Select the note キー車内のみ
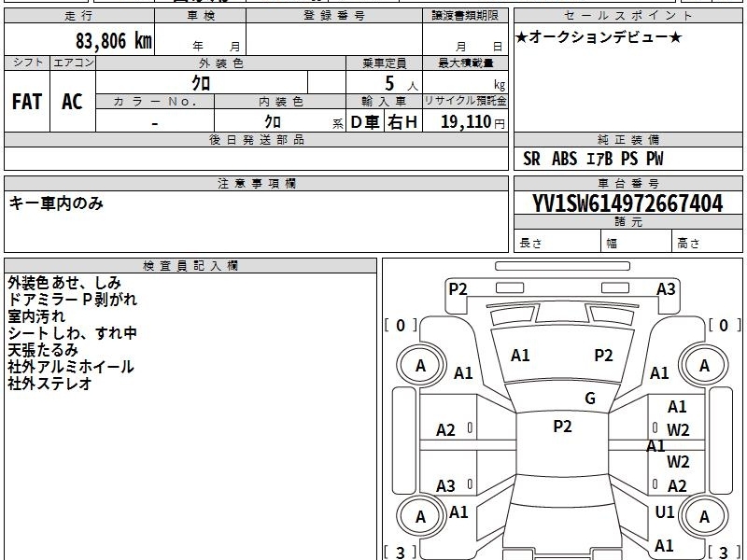This screenshot has height=560, width=747. (x=56, y=203)
